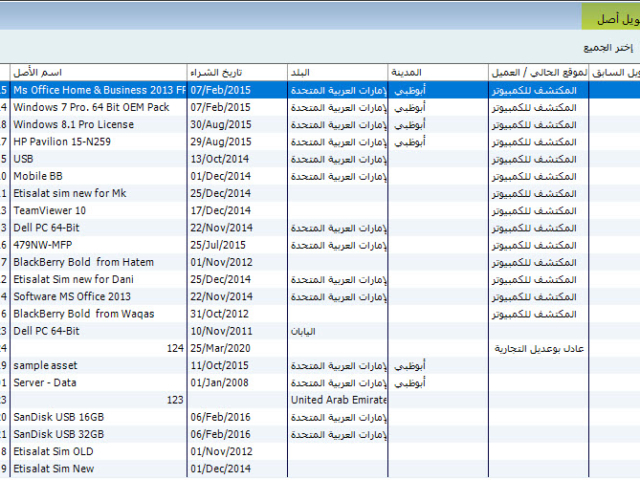Click the إختر الجميع select-all option
This screenshot has height=480, width=640.
pyautogui.click(x=608, y=48)
